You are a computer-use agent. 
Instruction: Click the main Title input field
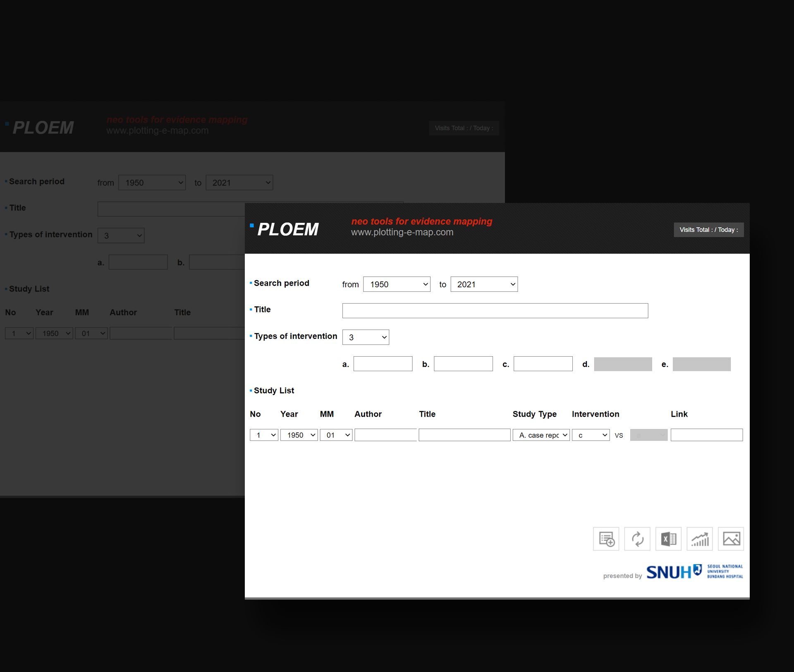coord(495,311)
